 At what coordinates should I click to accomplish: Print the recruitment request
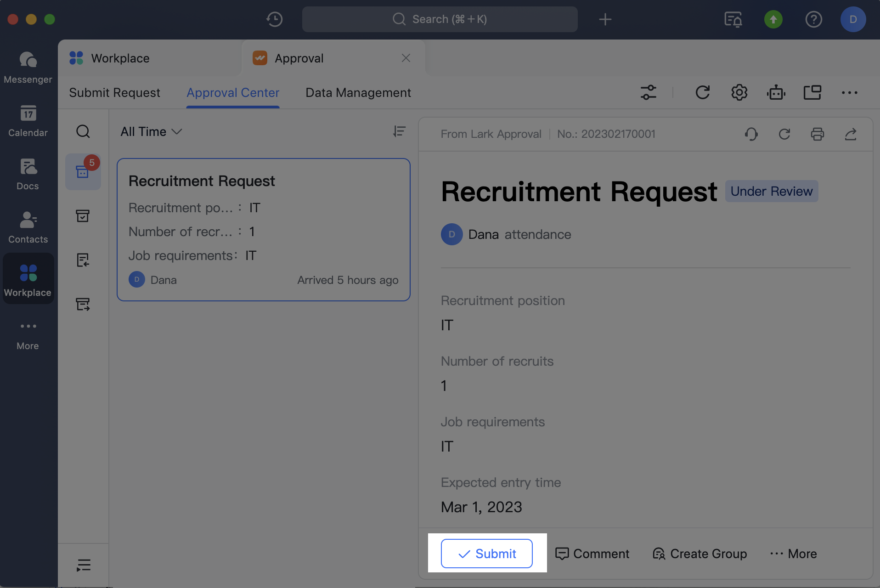point(817,134)
